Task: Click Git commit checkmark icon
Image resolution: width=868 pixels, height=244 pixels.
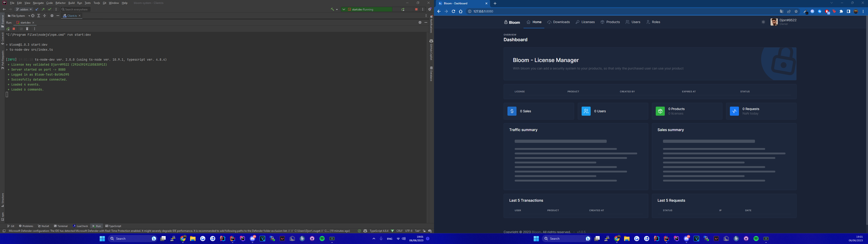Action: [x=50, y=10]
